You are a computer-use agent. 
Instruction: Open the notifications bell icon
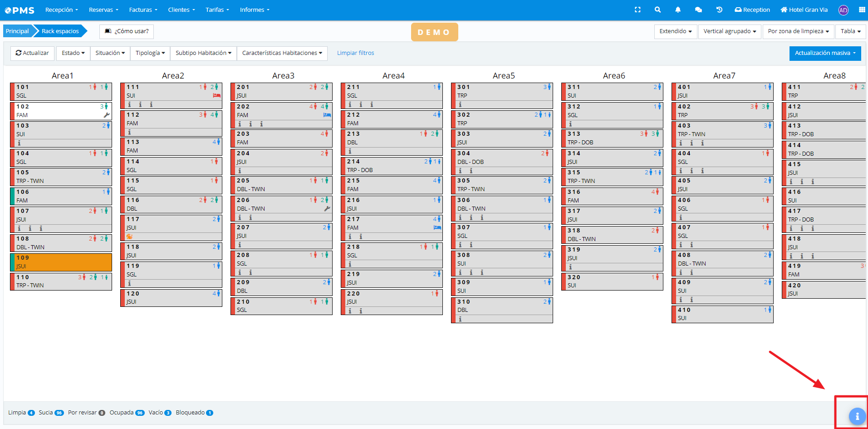pos(678,10)
